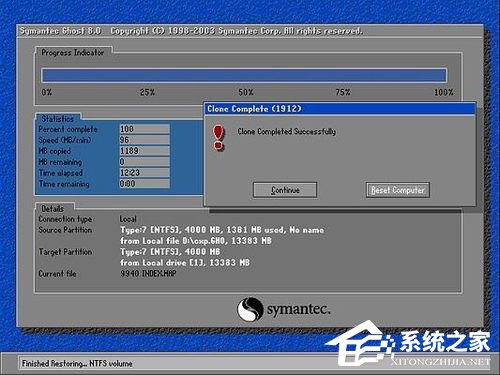Click the 'Progress Indicator' group label
The width and height of the screenshot is (500, 375).
click(x=73, y=52)
